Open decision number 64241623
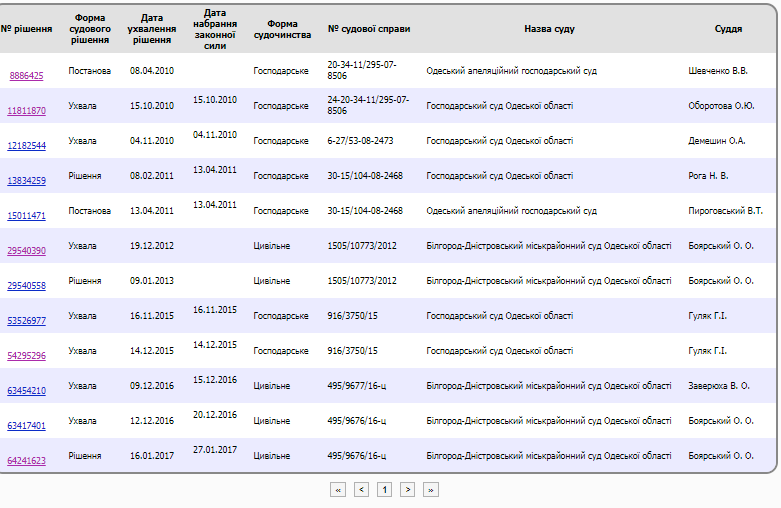The height and width of the screenshot is (508, 781). point(26,461)
